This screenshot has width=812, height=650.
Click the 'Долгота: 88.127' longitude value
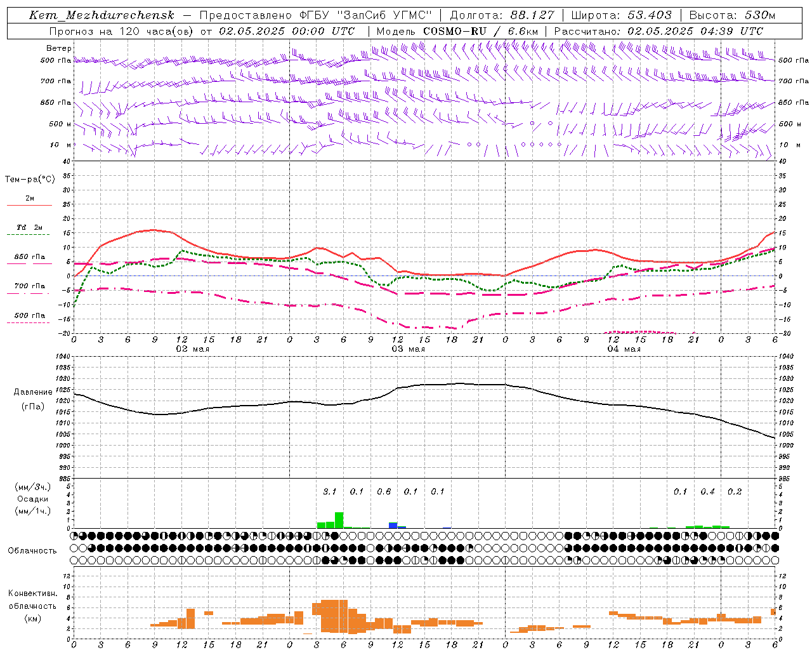tap(502, 15)
